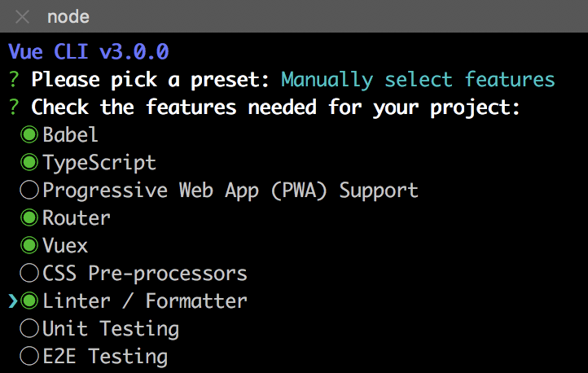The image size is (588, 373).
Task: Click the Router option label
Action: [77, 218]
